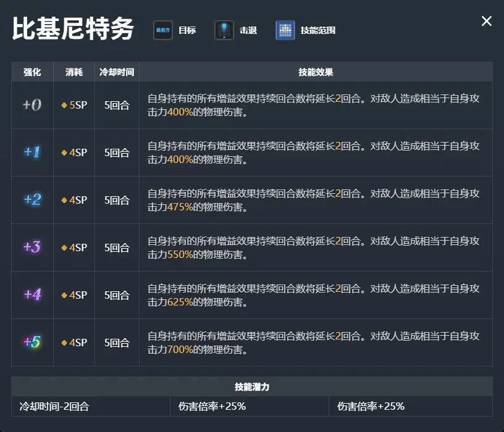Click the 击退 knockback icon
504x432 pixels.
coord(224,30)
